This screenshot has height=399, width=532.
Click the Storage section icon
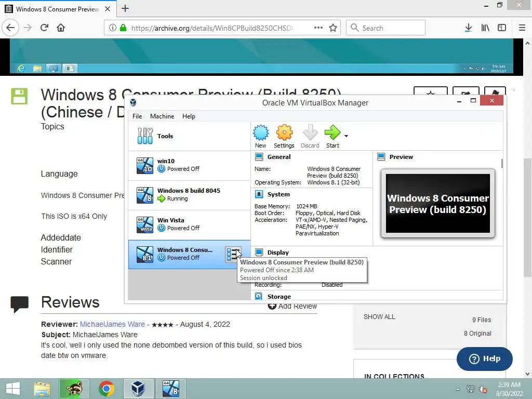click(259, 296)
